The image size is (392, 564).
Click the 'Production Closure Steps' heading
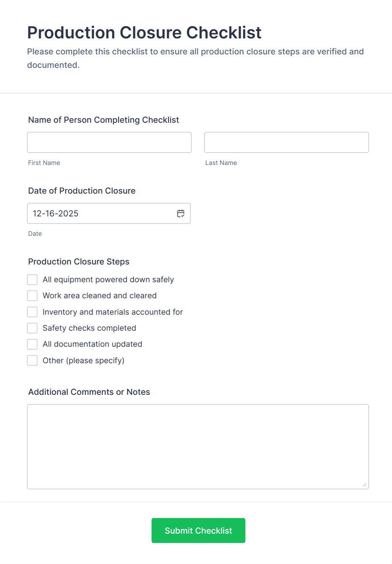click(x=78, y=262)
